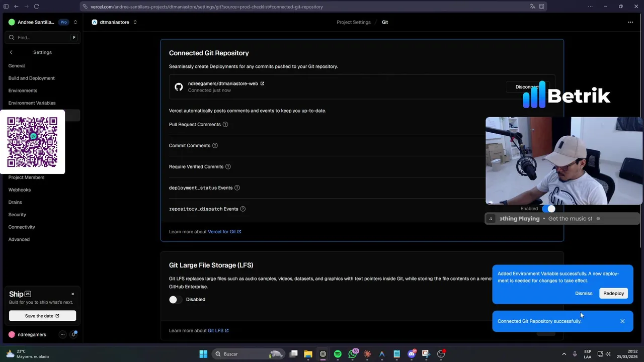Open notifications bell in sidebar footer
This screenshot has height=362, width=644.
point(74,334)
